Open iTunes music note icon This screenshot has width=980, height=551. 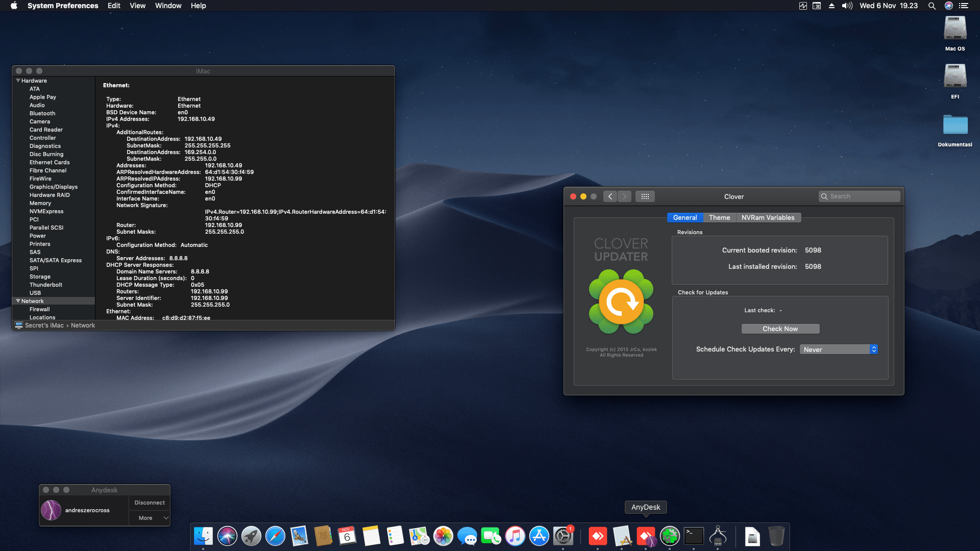tap(515, 536)
